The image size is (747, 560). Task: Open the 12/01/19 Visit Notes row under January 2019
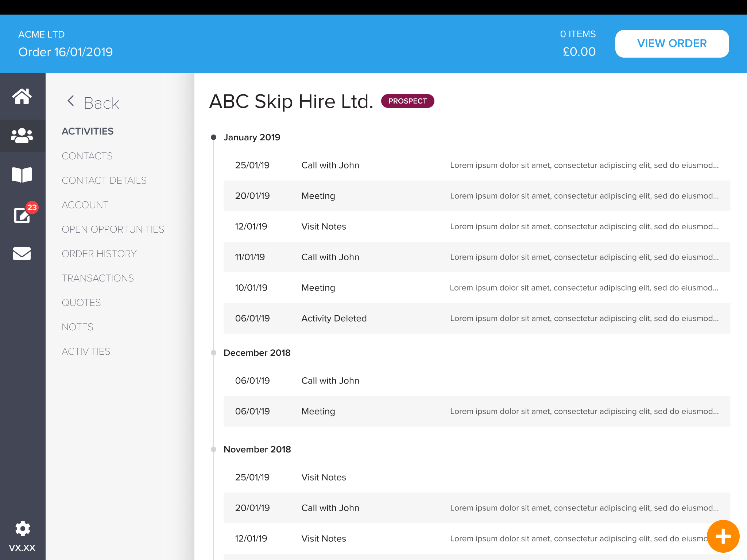coord(477,226)
